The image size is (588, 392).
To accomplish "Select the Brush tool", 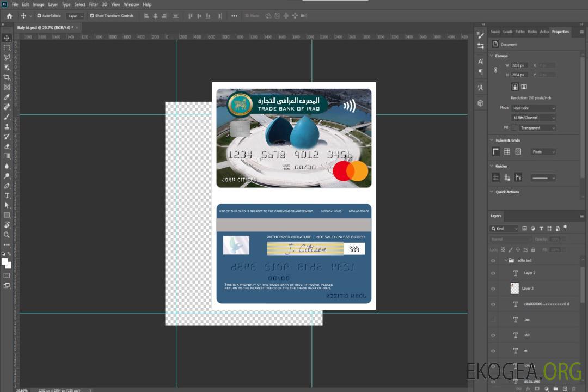I will pos(7,117).
